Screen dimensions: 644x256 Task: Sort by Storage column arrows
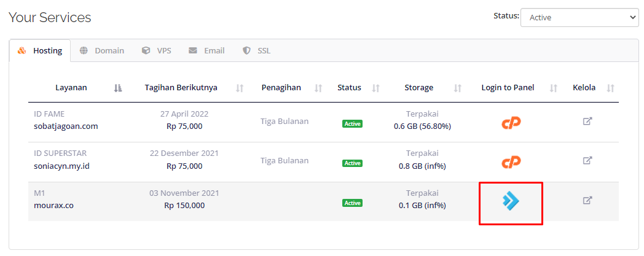(458, 88)
